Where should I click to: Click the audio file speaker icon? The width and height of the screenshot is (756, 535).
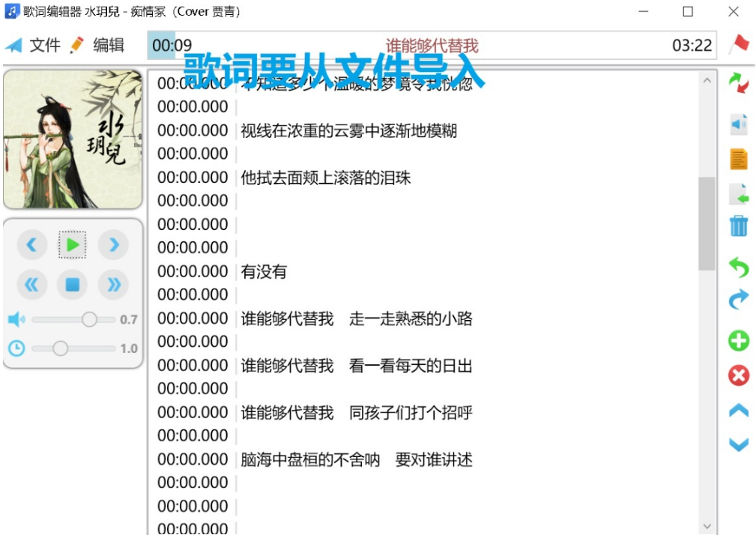[739, 124]
